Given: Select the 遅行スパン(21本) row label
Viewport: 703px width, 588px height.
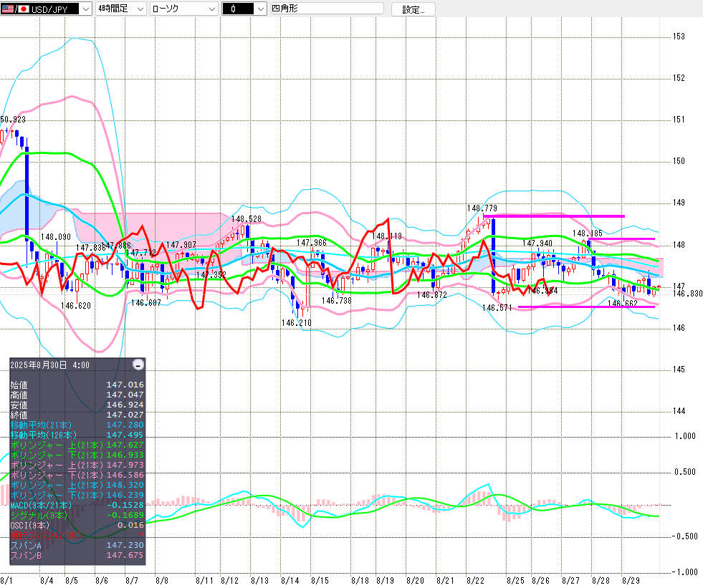Looking at the screenshot, I should click(x=45, y=535).
